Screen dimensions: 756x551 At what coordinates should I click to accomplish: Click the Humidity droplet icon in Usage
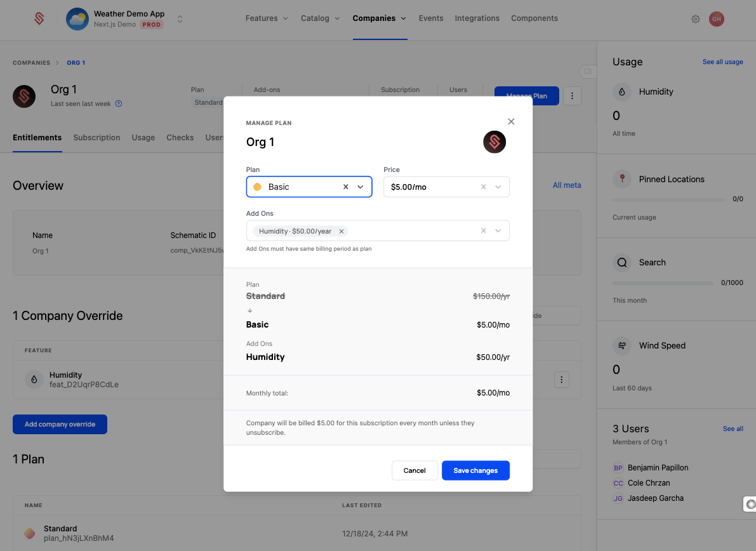pos(621,92)
